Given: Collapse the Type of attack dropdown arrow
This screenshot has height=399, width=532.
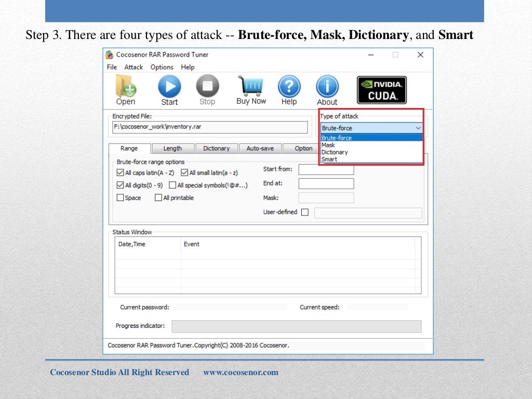Looking at the screenshot, I should pos(418,128).
